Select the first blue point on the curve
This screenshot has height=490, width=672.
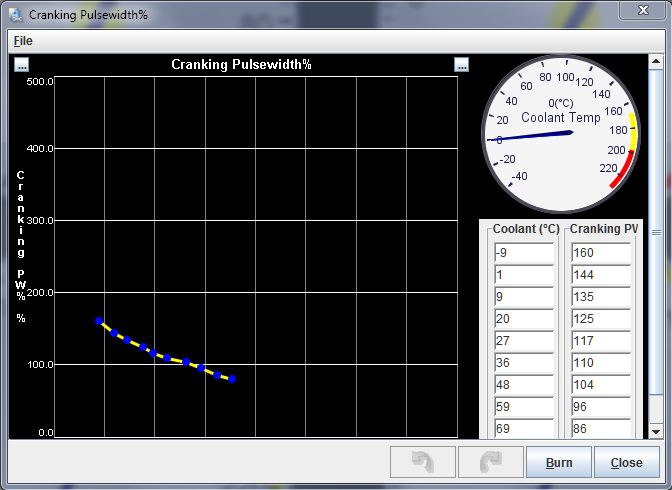coord(99,321)
